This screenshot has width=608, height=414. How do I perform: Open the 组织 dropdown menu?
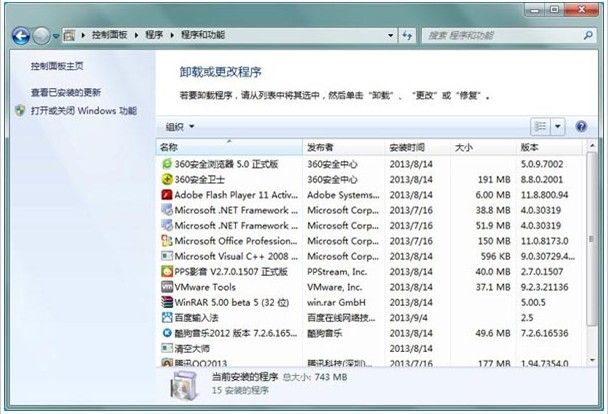point(180,126)
